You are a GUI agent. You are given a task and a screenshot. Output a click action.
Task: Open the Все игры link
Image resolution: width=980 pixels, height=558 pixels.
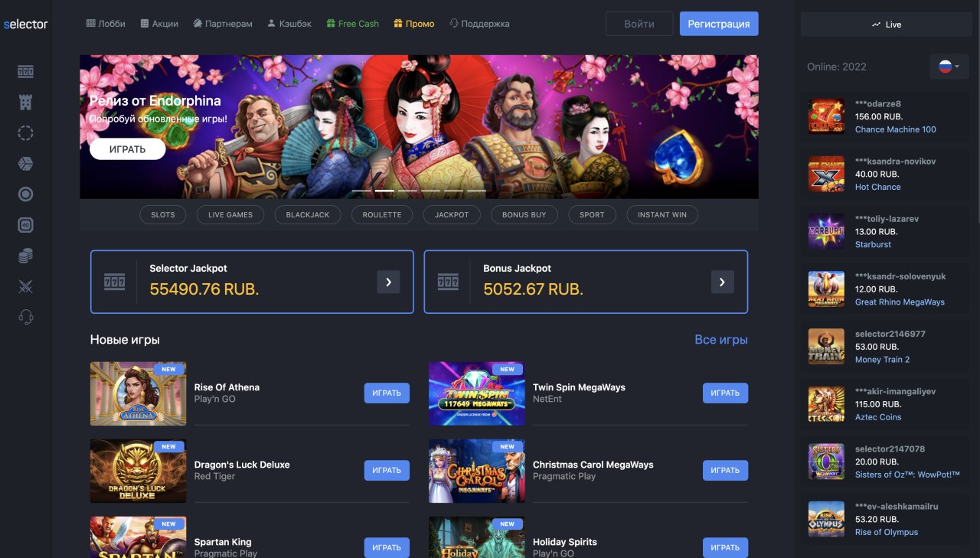tap(721, 339)
